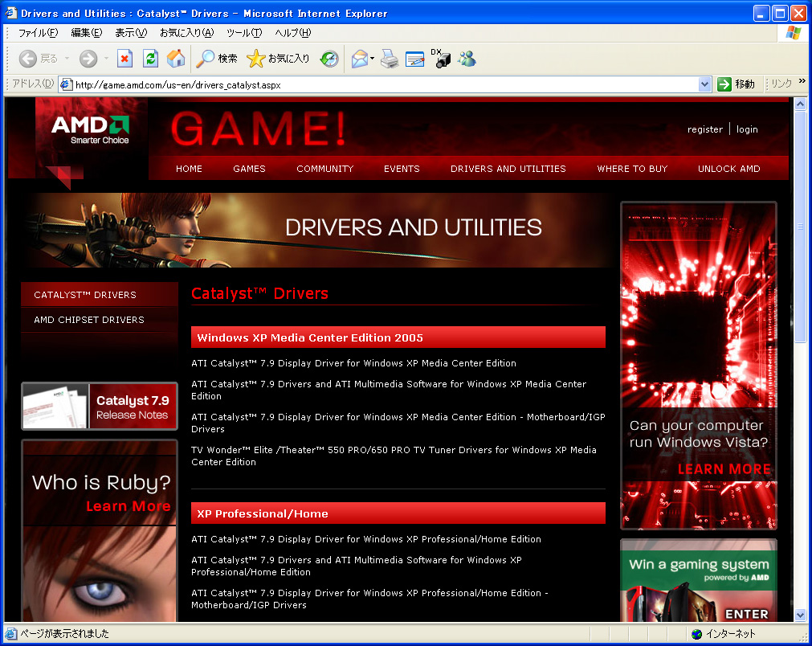Expand the Links toolbar chevron

802,81
